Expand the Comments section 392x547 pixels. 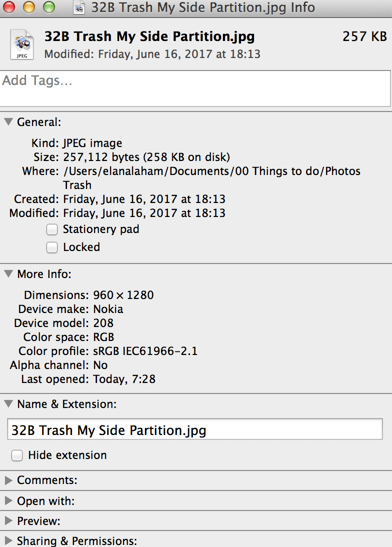pyautogui.click(x=8, y=480)
